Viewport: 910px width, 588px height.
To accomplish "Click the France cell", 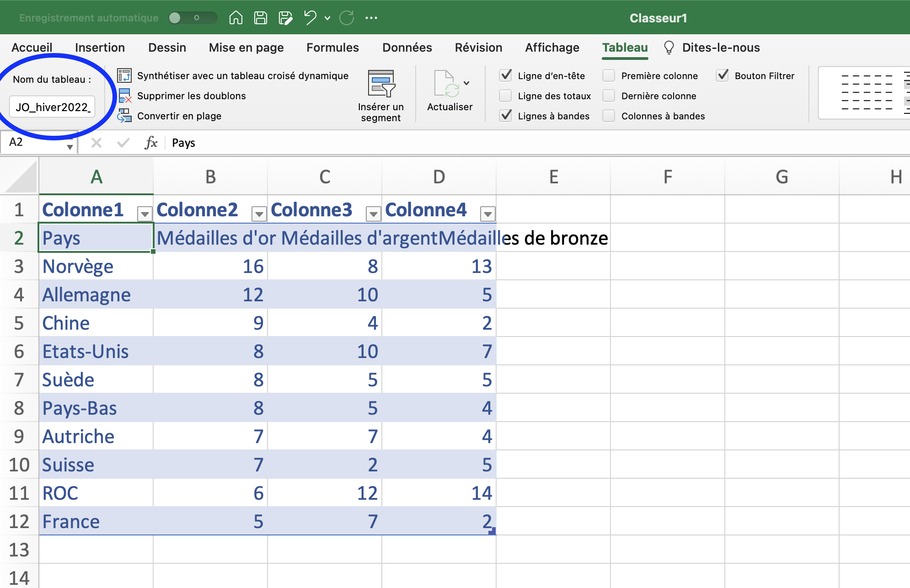I will (96, 521).
